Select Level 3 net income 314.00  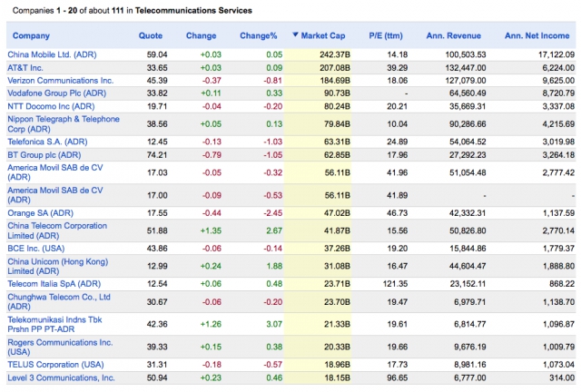pos(562,377)
